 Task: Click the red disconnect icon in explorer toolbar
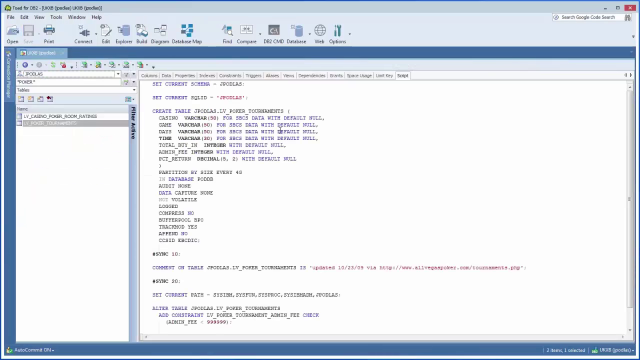click(x=63, y=65)
